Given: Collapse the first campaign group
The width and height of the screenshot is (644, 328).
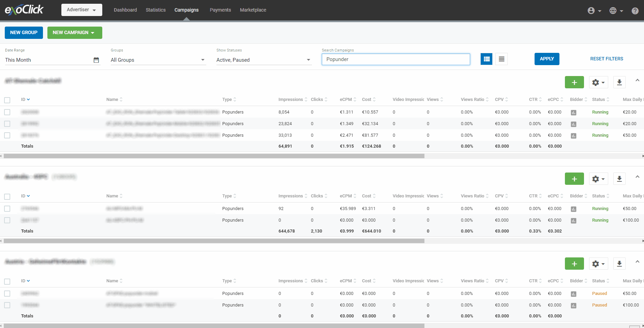Looking at the screenshot, I should tap(637, 80).
